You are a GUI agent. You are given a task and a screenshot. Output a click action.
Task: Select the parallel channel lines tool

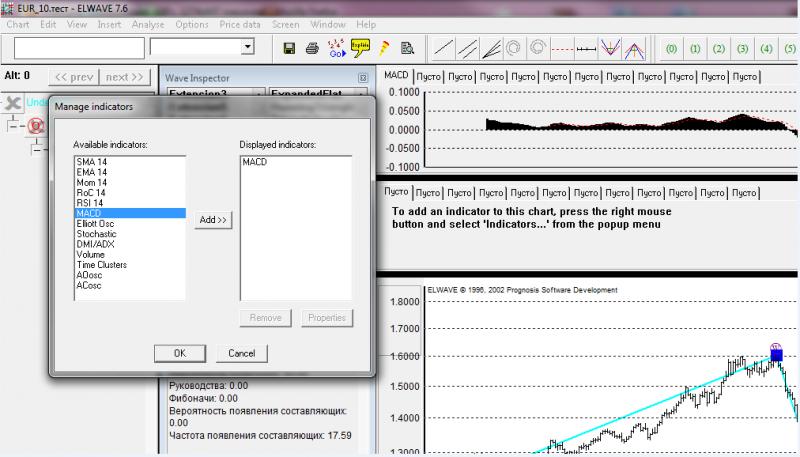[467, 49]
